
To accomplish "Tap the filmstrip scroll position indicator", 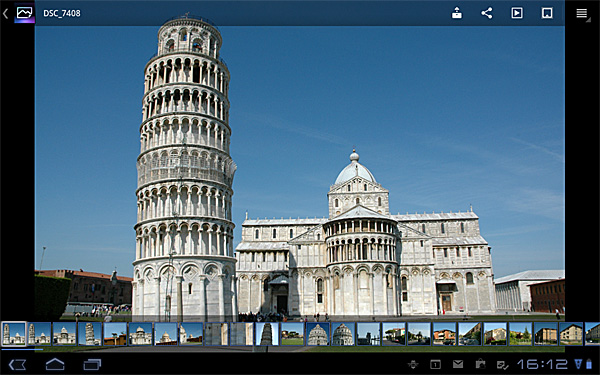I will pyautogui.click(x=22, y=349).
